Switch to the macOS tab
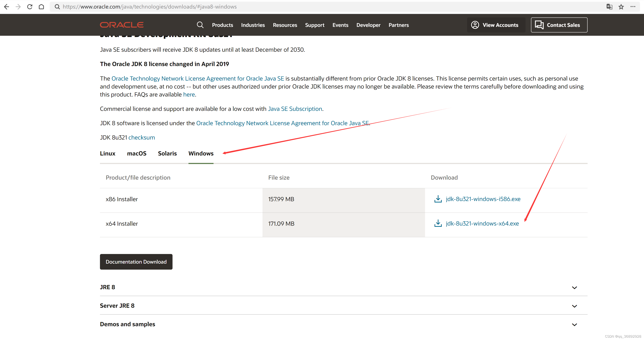This screenshot has height=340, width=644. point(136,153)
